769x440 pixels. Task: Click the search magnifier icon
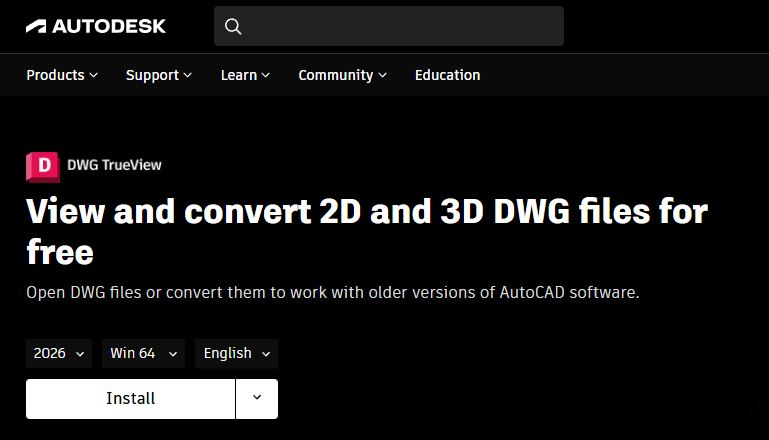point(233,26)
